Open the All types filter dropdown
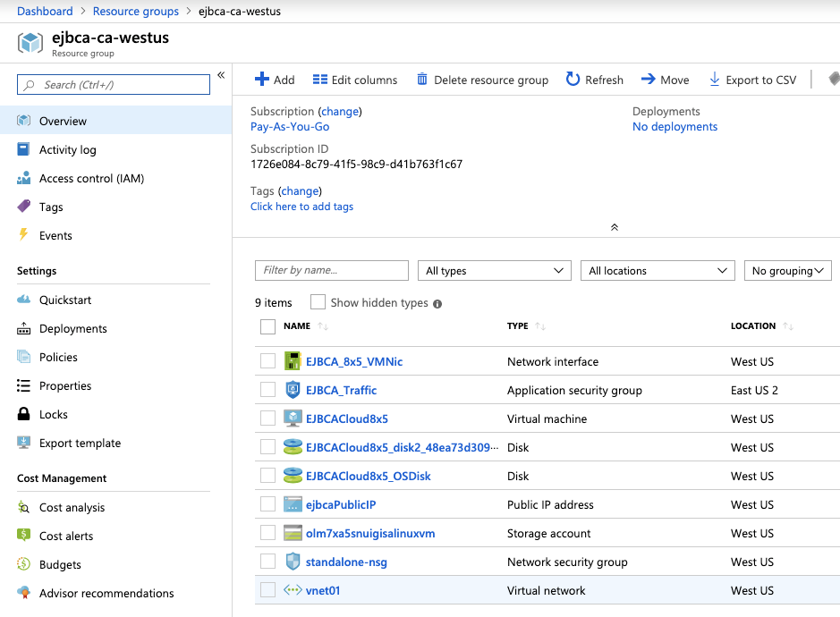Image resolution: width=840 pixels, height=617 pixels. pyautogui.click(x=494, y=271)
